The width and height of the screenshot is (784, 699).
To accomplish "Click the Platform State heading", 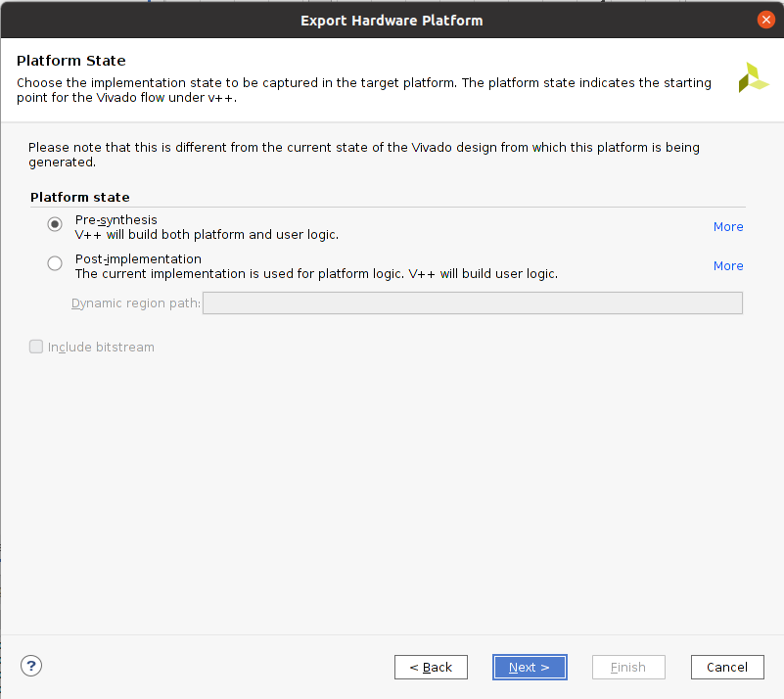I will (71, 61).
